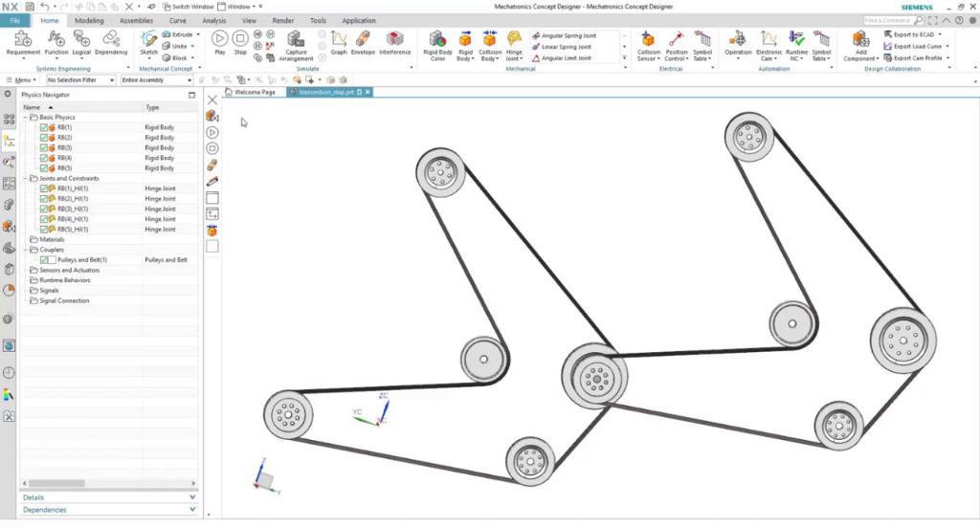Switch to the Modeling tab

pos(89,21)
